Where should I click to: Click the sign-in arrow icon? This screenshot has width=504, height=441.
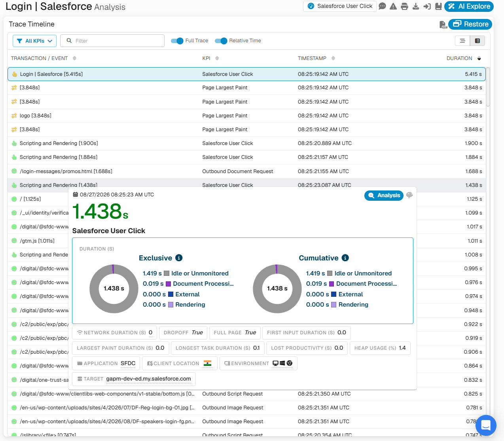pyautogui.click(x=427, y=6)
